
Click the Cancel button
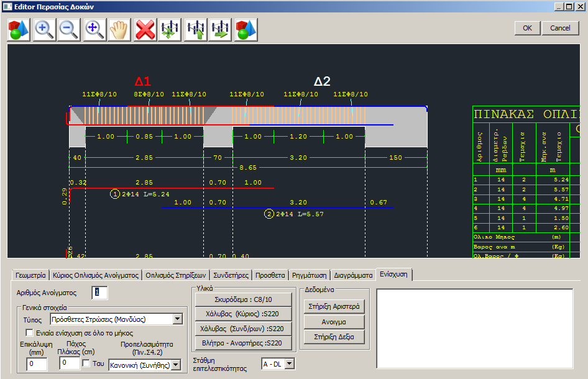coord(560,28)
